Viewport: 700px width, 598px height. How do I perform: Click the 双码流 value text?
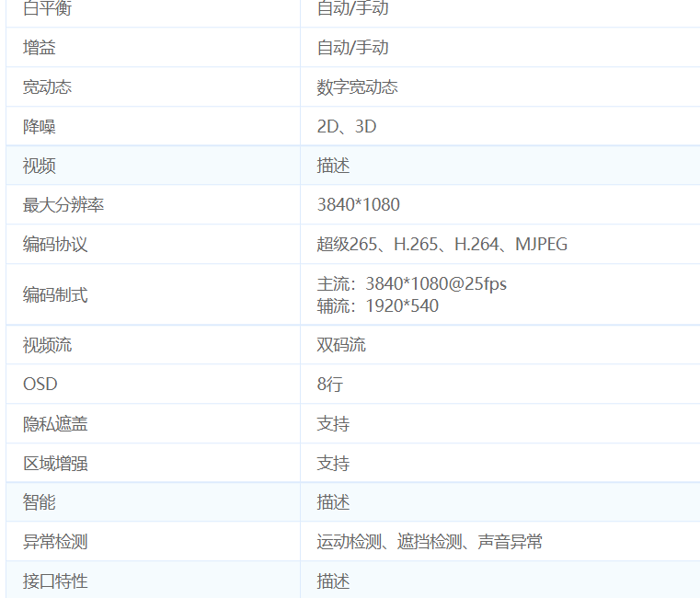pyautogui.click(x=341, y=345)
